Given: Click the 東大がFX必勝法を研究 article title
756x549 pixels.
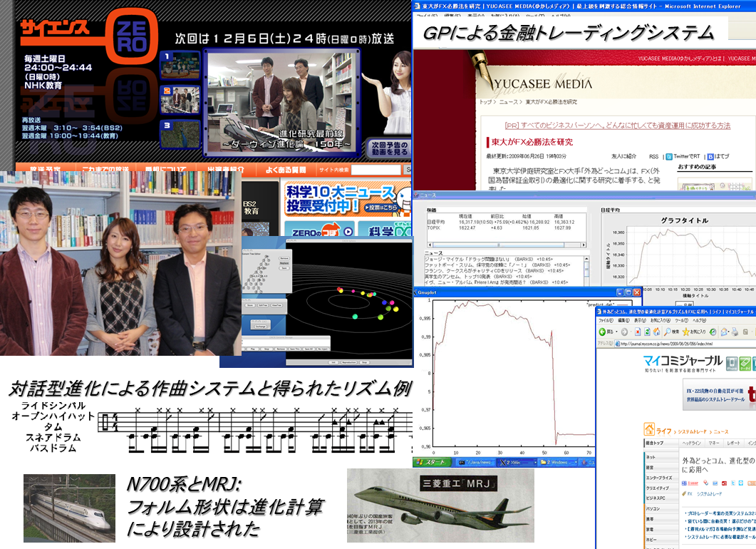Looking at the screenshot, I should [x=532, y=142].
